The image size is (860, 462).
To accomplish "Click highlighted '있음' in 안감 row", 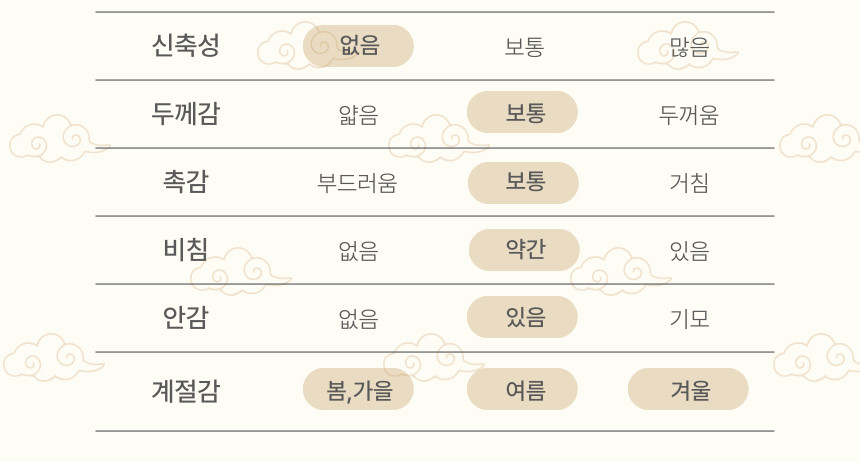I will coord(523,317).
